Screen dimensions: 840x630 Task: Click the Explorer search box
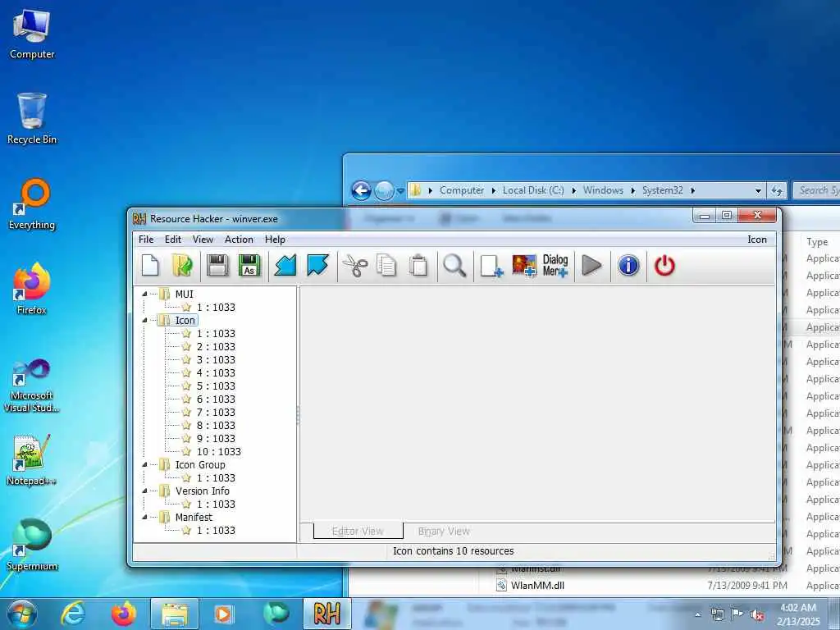coord(816,190)
